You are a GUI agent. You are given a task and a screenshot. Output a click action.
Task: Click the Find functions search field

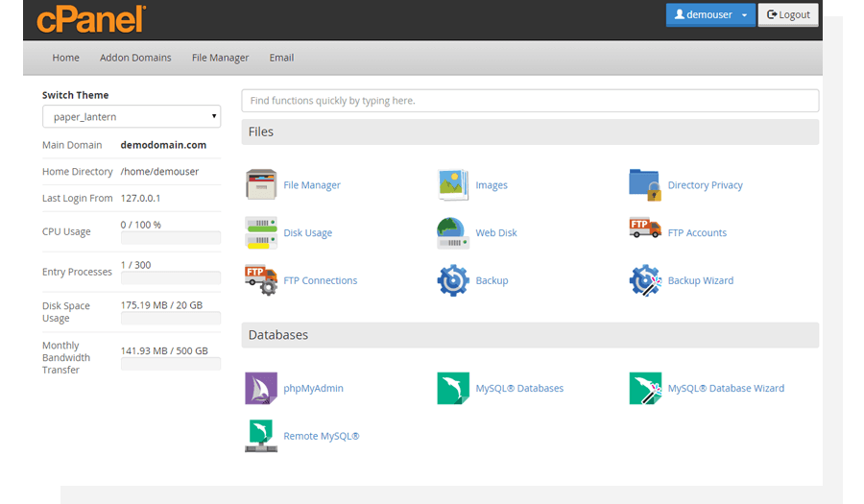tap(530, 101)
